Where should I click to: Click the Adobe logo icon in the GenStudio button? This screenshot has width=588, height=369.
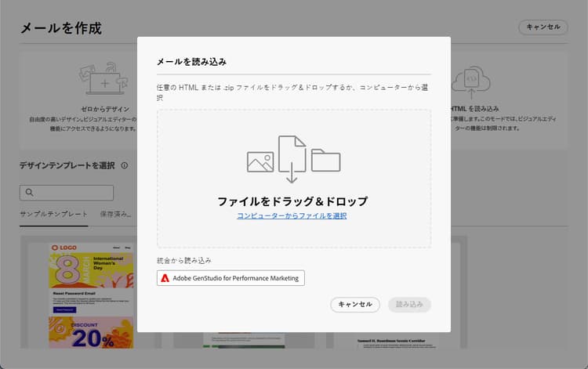pyautogui.click(x=165, y=278)
